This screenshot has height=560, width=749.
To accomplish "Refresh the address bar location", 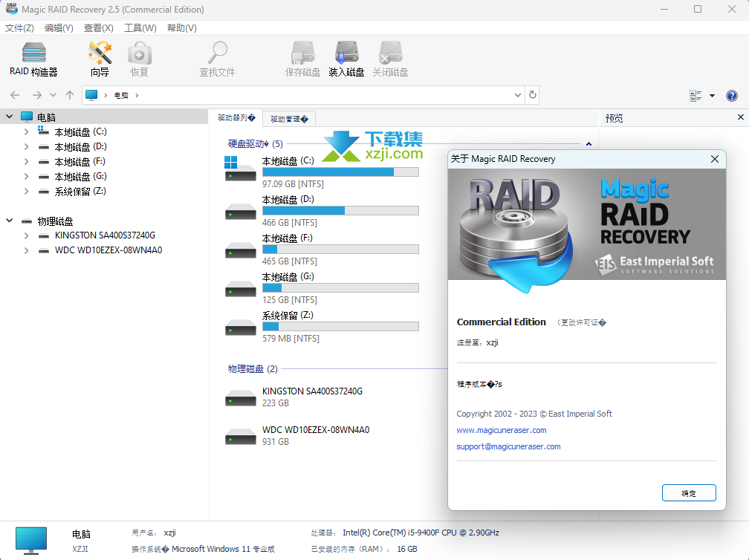I will coord(533,95).
